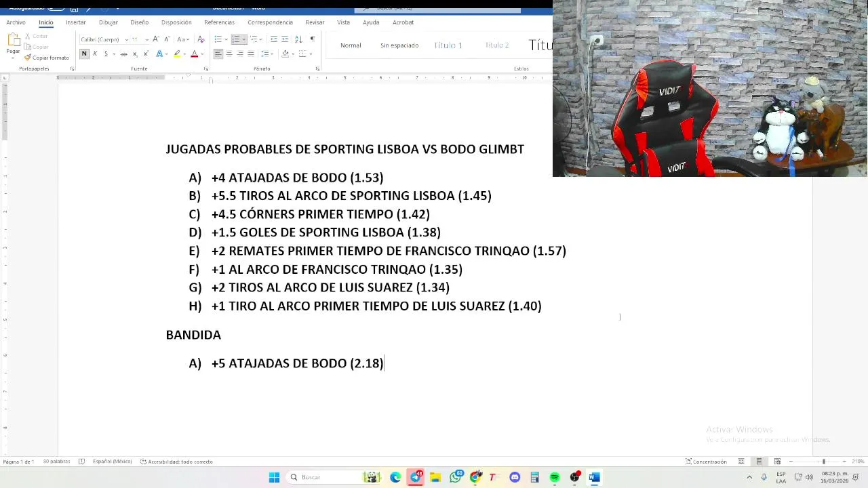Switch to read mode view
Image resolution: width=868 pixels, height=488 pixels.
pyautogui.click(x=741, y=462)
